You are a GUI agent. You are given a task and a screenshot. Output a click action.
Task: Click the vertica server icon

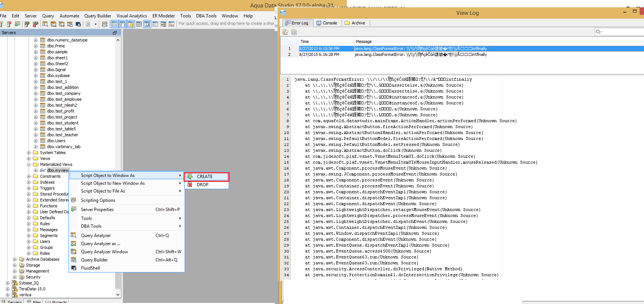15,295
